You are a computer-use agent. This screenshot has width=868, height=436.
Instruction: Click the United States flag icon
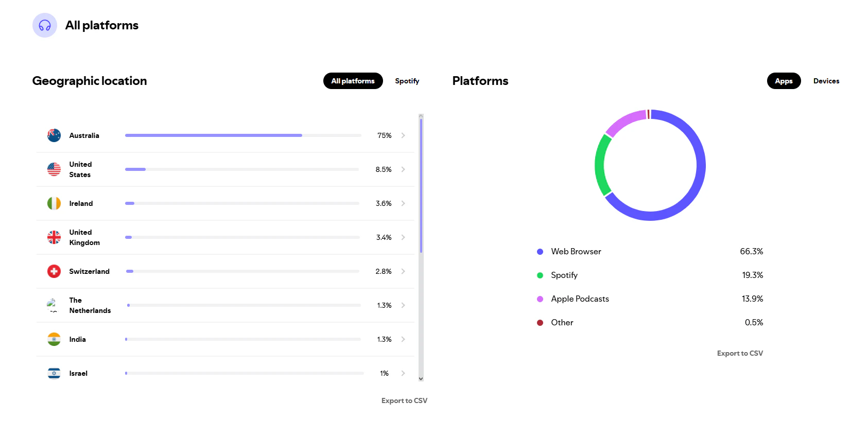coord(54,169)
